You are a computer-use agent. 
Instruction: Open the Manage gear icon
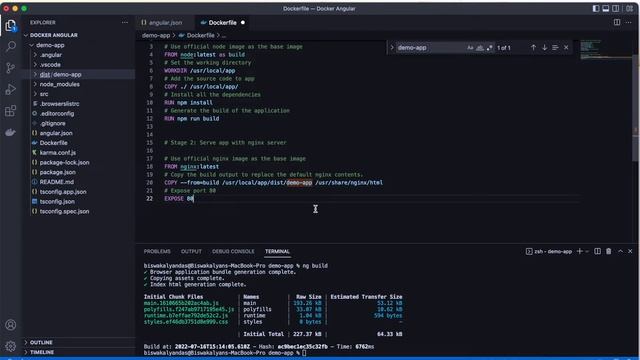[x=11, y=346]
